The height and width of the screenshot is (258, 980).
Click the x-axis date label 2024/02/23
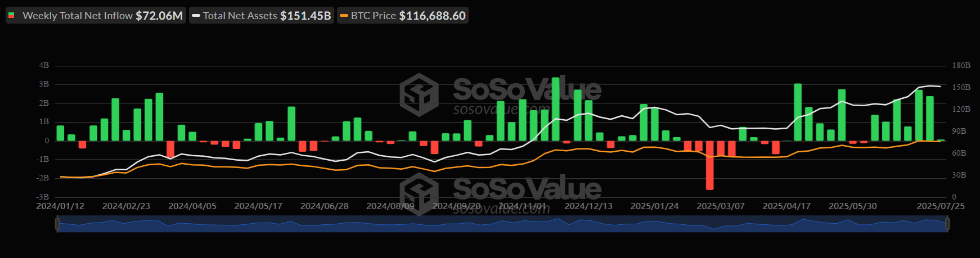pyautogui.click(x=126, y=206)
